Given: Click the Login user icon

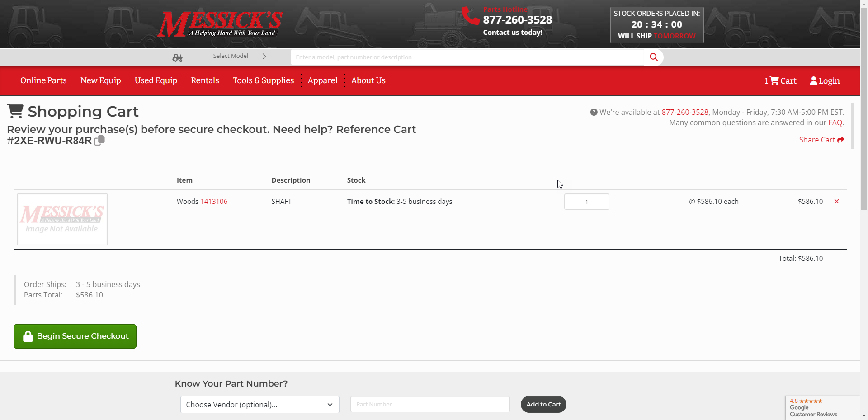Looking at the screenshot, I should tap(814, 80).
